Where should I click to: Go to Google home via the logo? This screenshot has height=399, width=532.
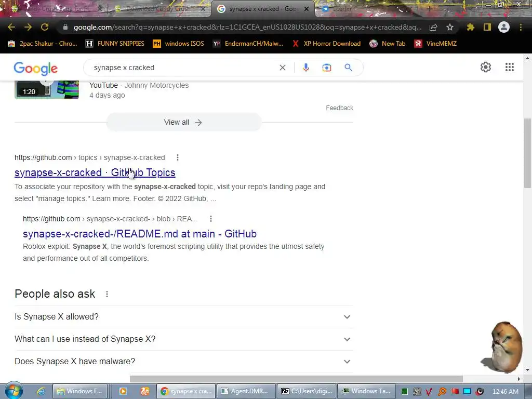[36, 69]
